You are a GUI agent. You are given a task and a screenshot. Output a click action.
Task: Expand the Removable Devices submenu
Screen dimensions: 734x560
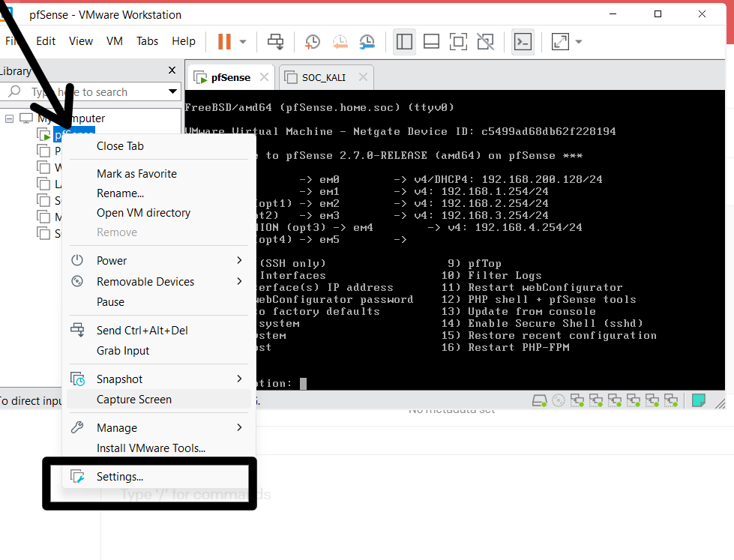point(159,281)
